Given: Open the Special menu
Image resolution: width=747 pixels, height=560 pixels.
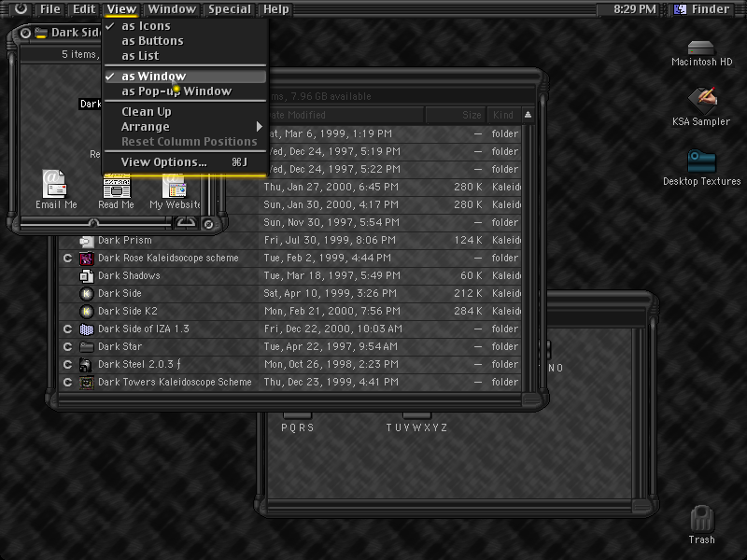Looking at the screenshot, I should pos(229,9).
